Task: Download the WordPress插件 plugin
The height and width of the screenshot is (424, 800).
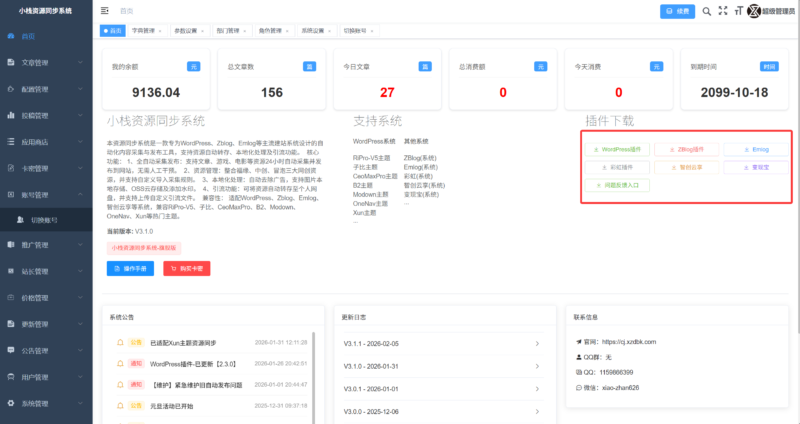Action: tap(617, 149)
